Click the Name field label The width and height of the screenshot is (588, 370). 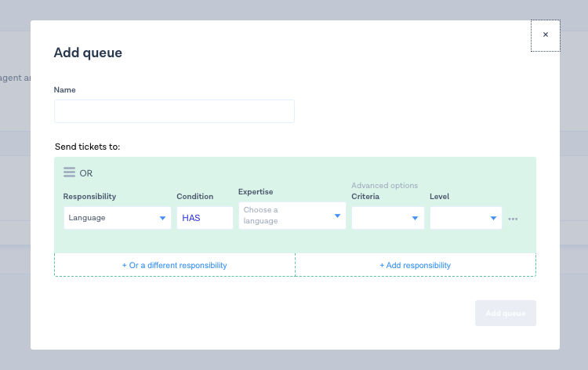pyautogui.click(x=64, y=90)
